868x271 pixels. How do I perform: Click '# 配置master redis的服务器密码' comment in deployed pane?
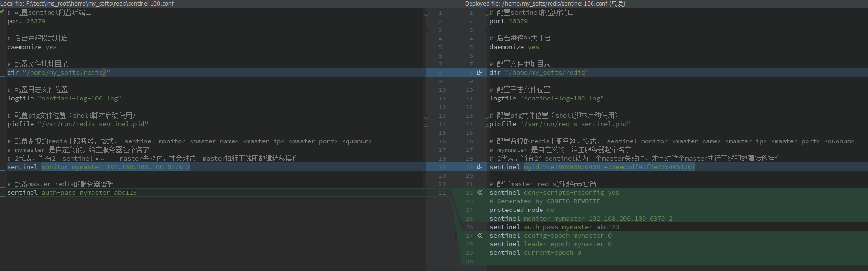tap(543, 184)
